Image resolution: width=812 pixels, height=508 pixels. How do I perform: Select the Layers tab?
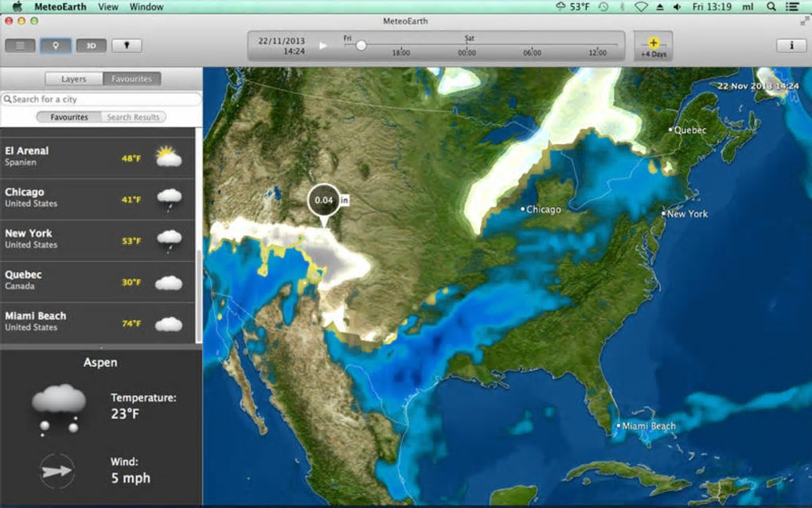tap(73, 79)
